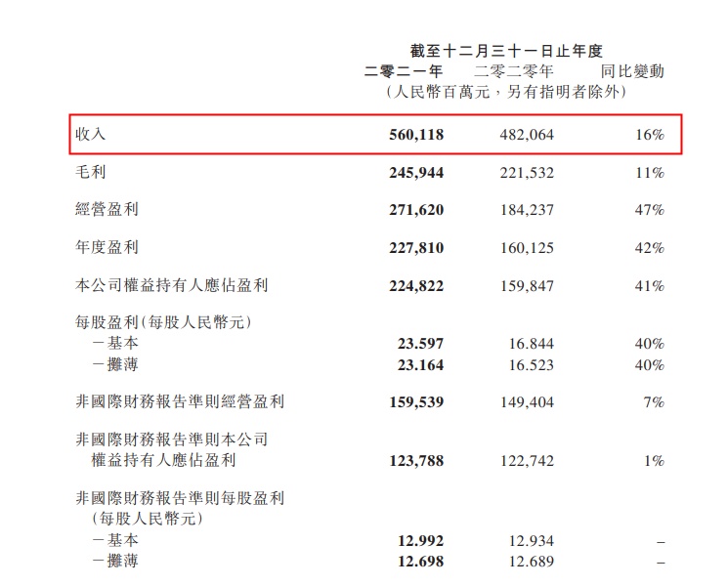Select non-IFRS diluted EPS 12.698

[x=420, y=562]
